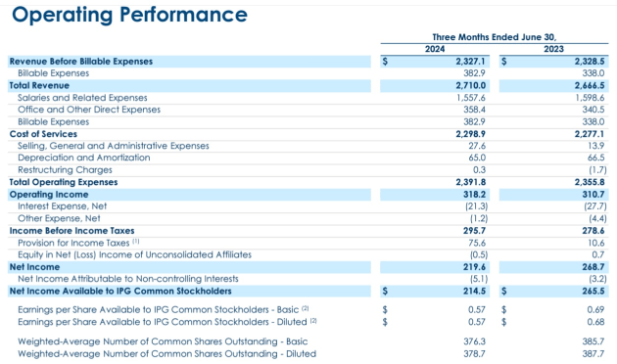617x364 pixels.
Task: Click the 2,327.1 revenue value
Action: tap(471, 62)
